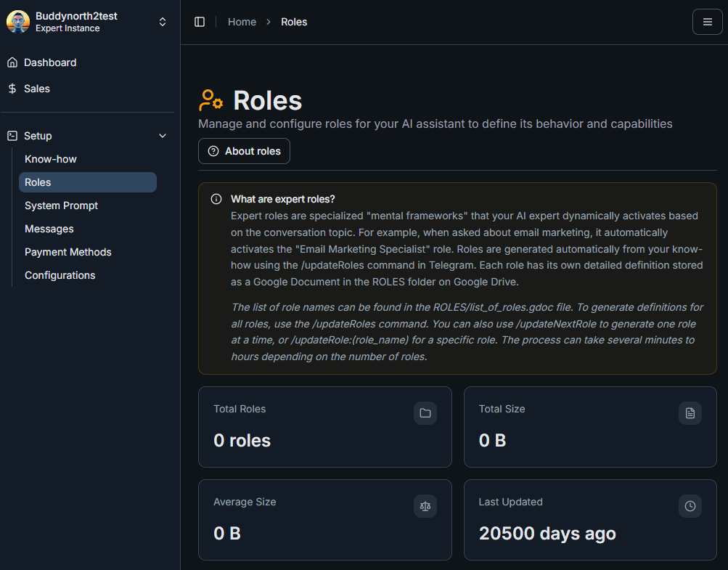Click the Buddynorth2test avatar thumbnail
Image resolution: width=728 pixels, height=570 pixels.
(17, 21)
